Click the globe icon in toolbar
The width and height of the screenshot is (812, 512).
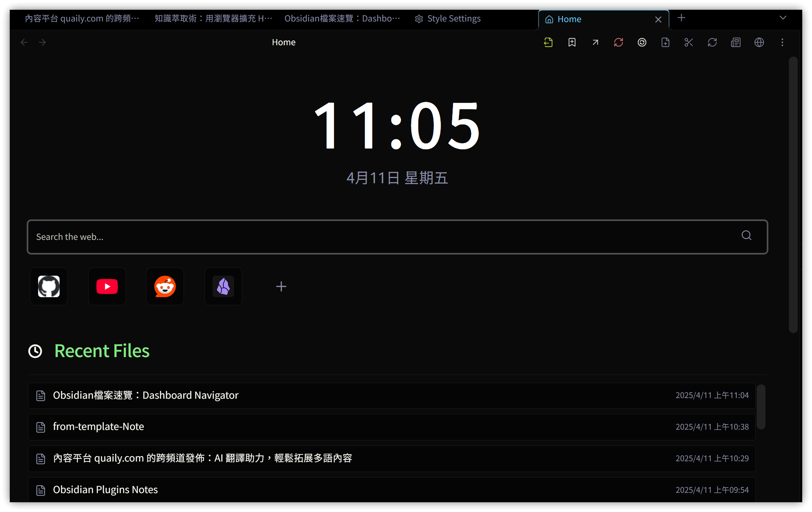point(759,42)
